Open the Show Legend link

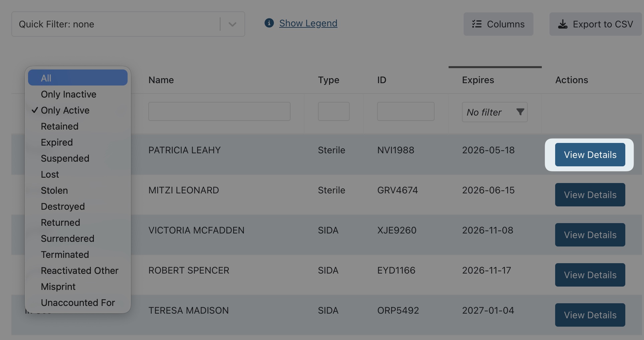pyautogui.click(x=308, y=23)
